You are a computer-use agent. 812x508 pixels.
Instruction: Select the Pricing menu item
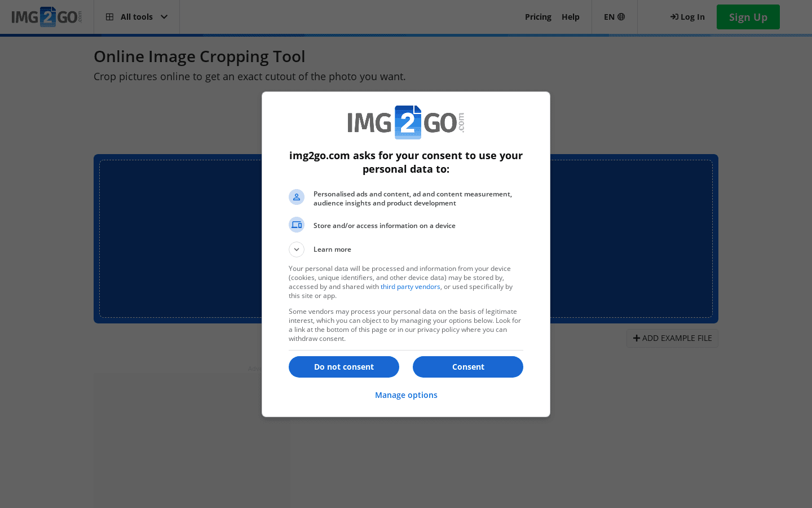pos(538,16)
